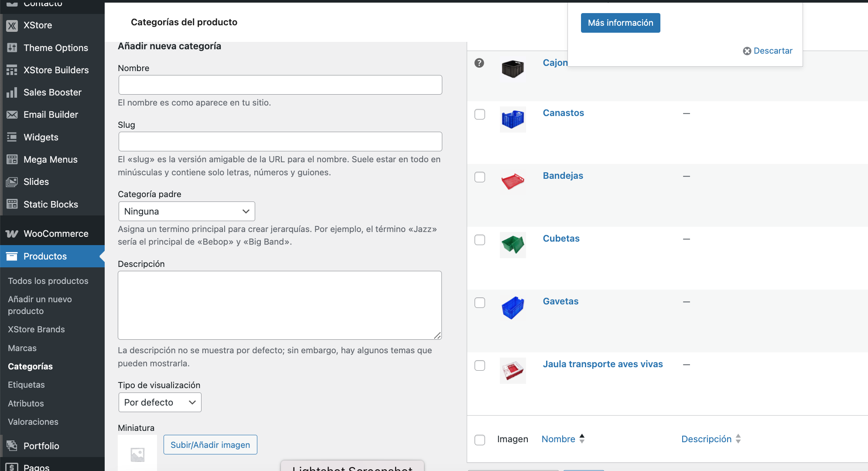The image size is (868, 471).
Task: Dismiss the notice with the Descartar link
Action: (x=768, y=51)
